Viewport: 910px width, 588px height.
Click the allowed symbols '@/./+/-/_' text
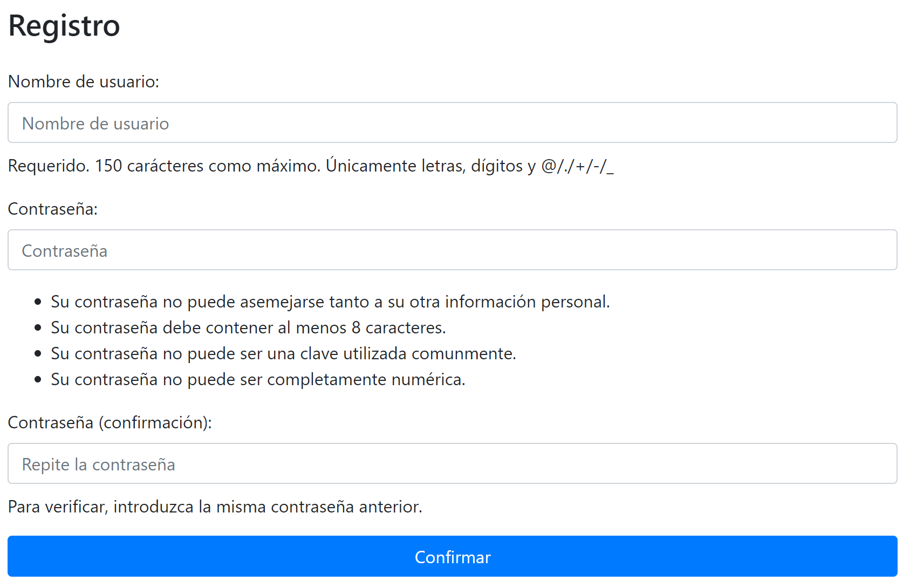tap(577, 166)
